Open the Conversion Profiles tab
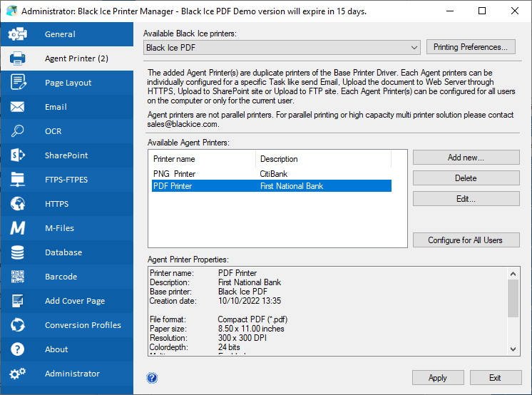 click(83, 325)
